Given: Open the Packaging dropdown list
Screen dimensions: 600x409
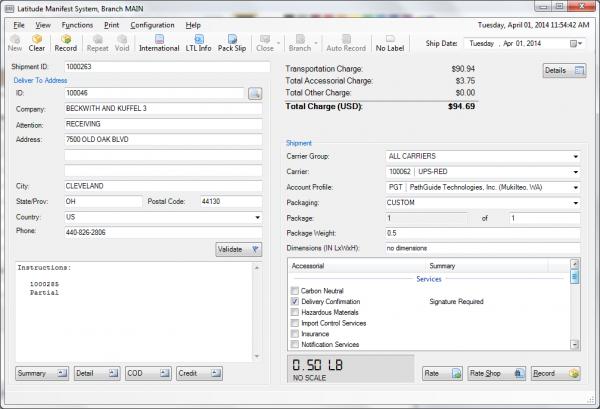Looking at the screenshot, I should coord(576,202).
